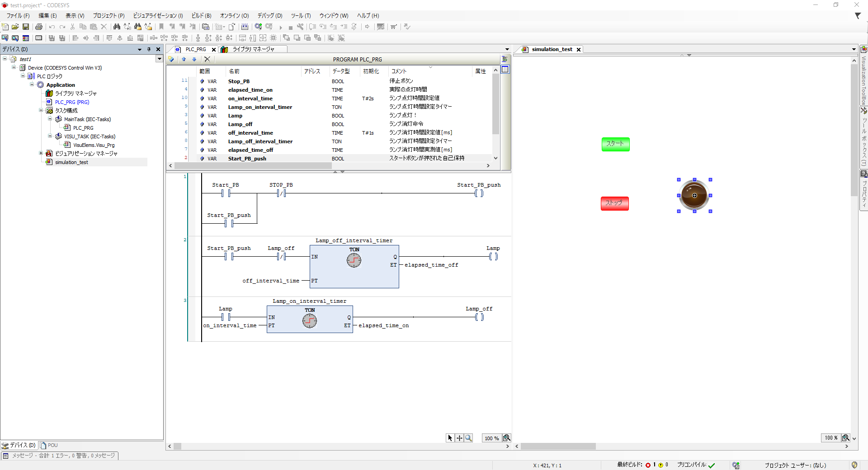Click the wrench icon in the toolbar

pyautogui.click(x=300, y=27)
